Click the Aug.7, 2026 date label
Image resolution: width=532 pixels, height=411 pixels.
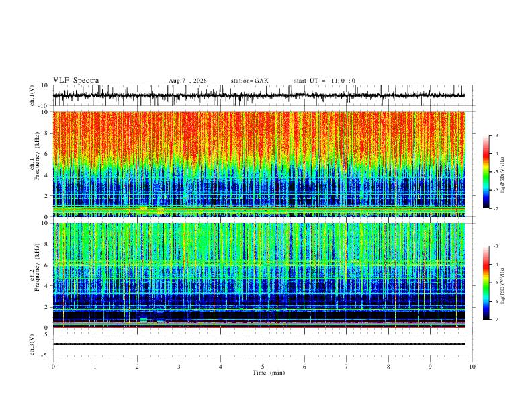pyautogui.click(x=187, y=81)
